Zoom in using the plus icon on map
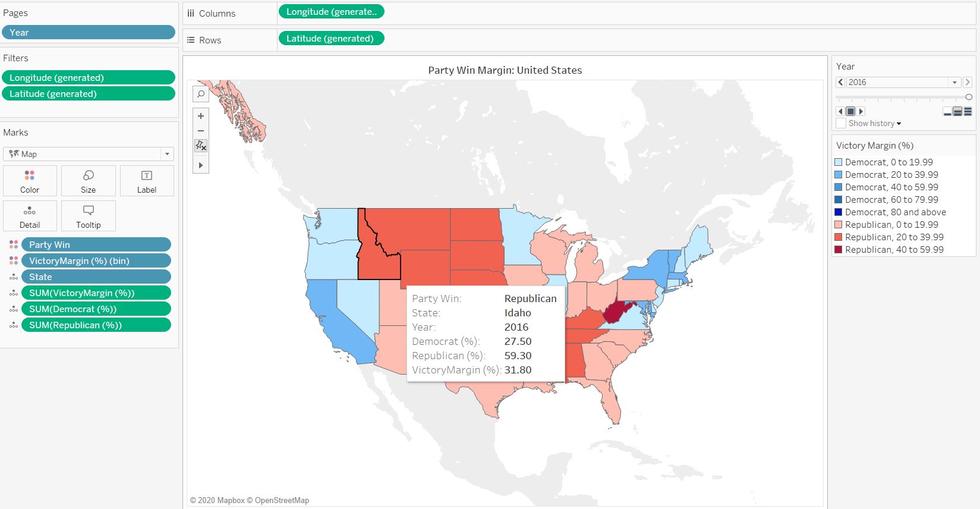 (200, 115)
